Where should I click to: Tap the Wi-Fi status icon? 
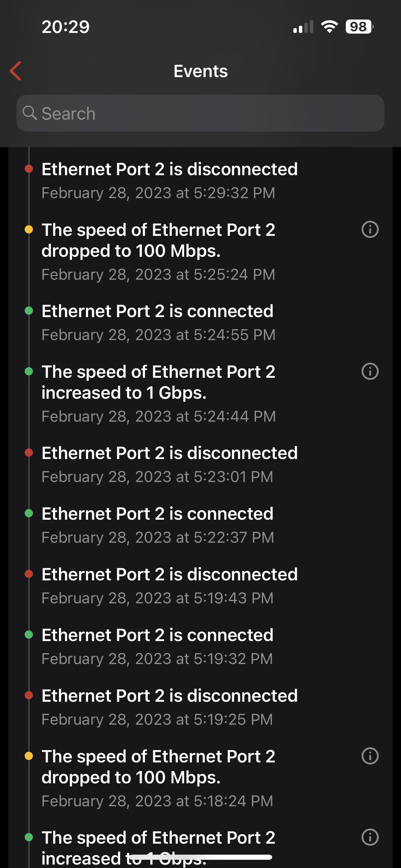pos(329,27)
